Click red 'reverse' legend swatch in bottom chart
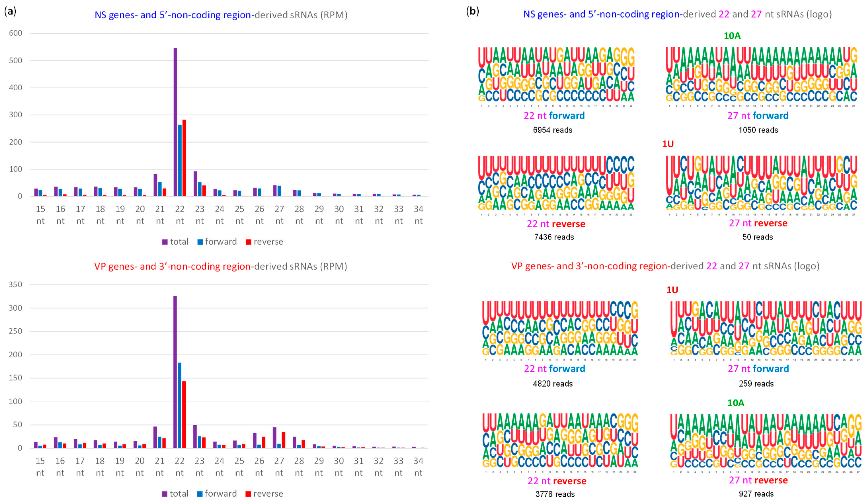 click(x=249, y=494)
